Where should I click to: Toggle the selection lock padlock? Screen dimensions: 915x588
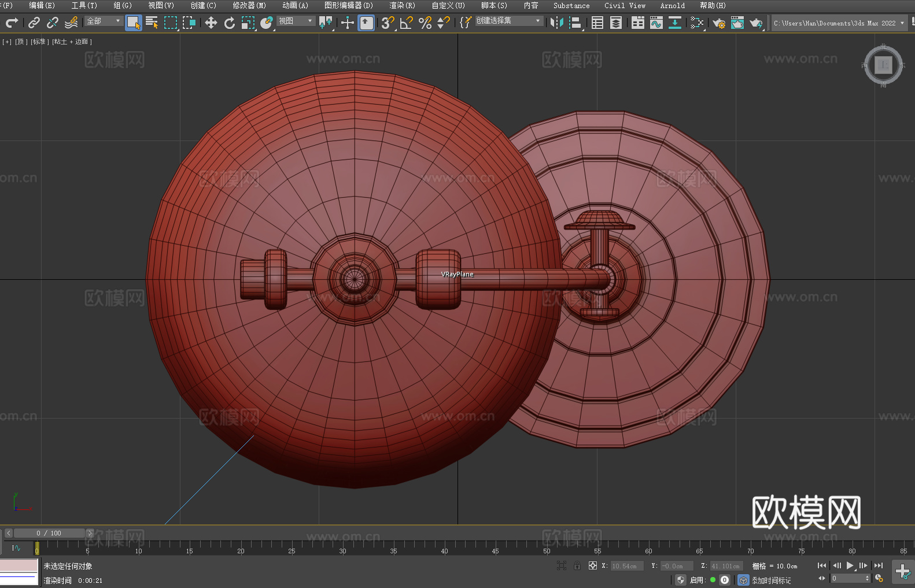click(x=577, y=565)
